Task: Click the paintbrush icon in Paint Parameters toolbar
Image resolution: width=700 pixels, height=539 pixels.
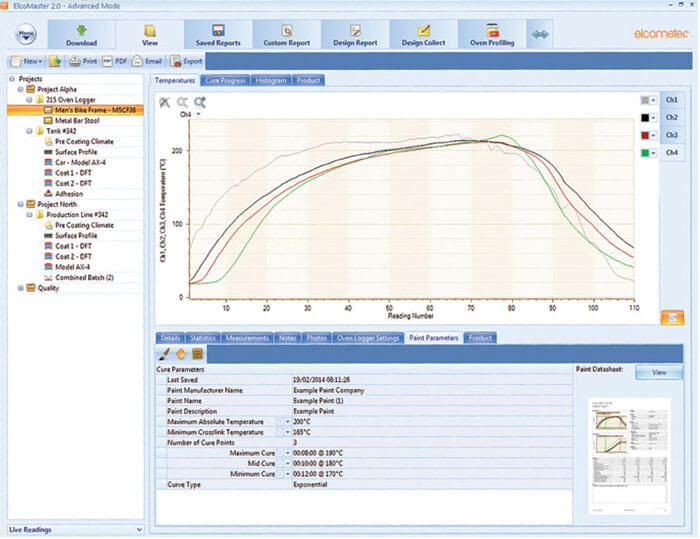Action: pyautogui.click(x=165, y=354)
